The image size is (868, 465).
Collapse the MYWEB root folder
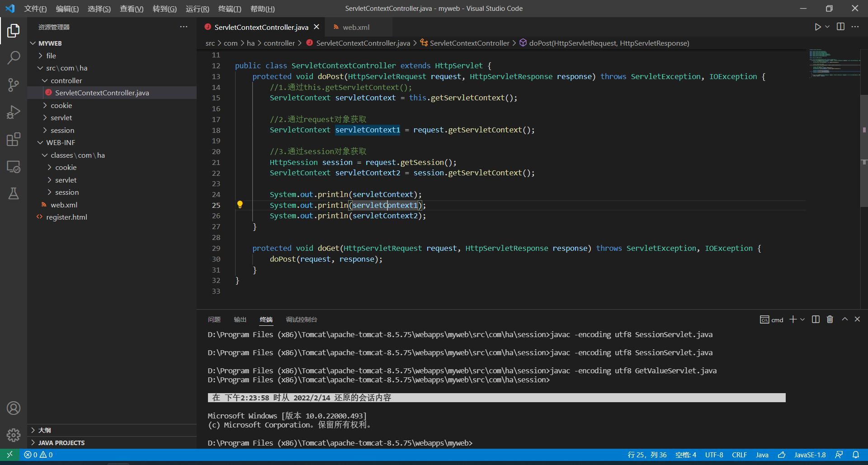click(112, 43)
